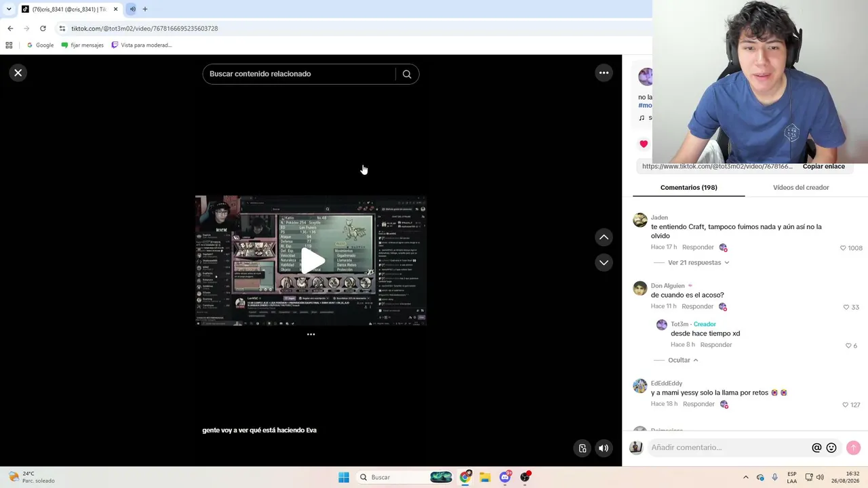The image size is (868, 488).
Task: Open Discord from the taskbar
Action: [505, 477]
